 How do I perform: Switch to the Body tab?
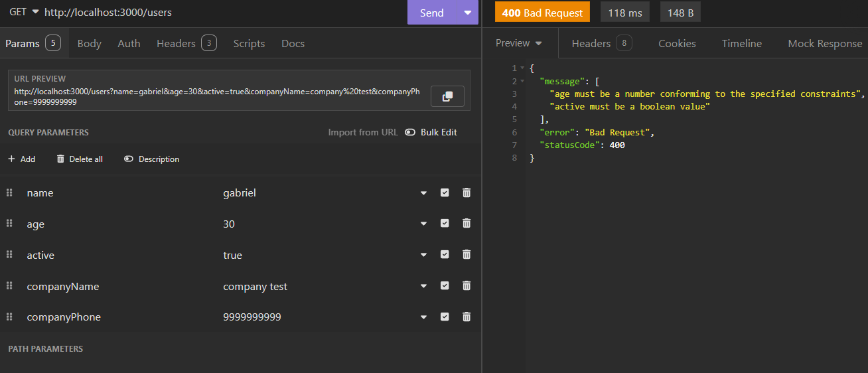(x=90, y=43)
